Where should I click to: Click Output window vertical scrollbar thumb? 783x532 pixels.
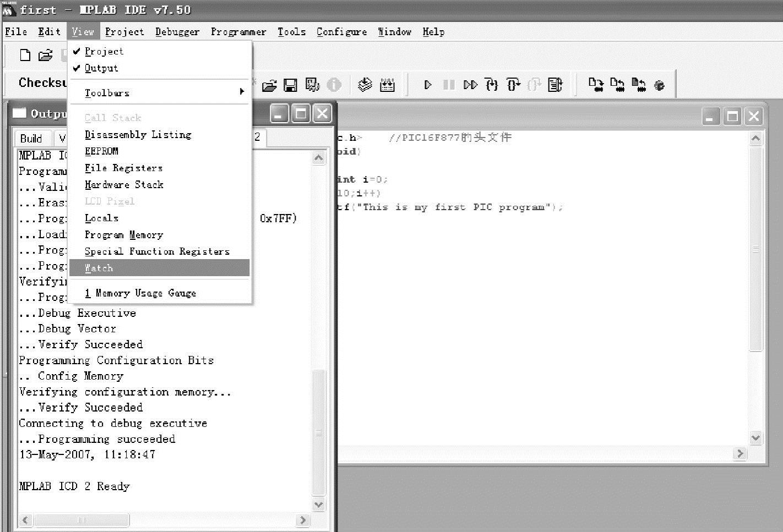tap(318, 432)
